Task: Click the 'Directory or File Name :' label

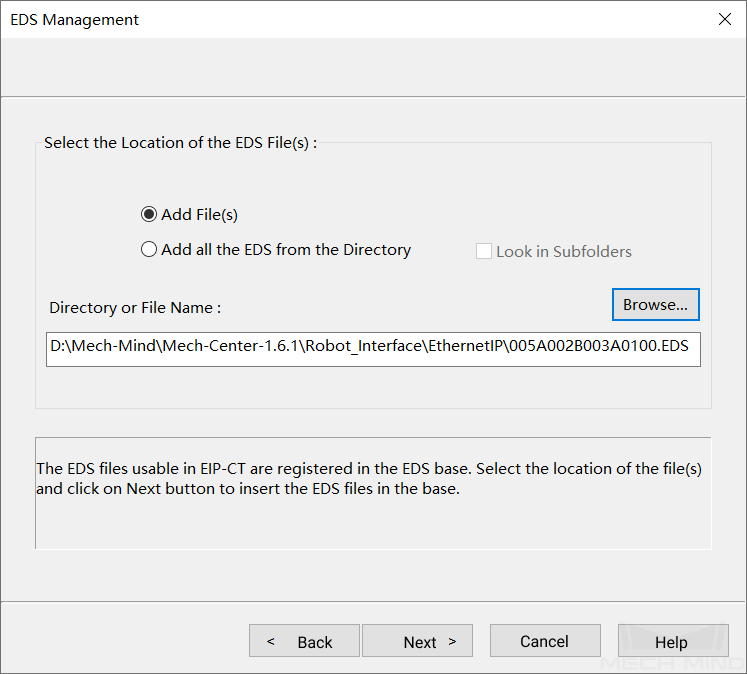Action: coord(135,308)
